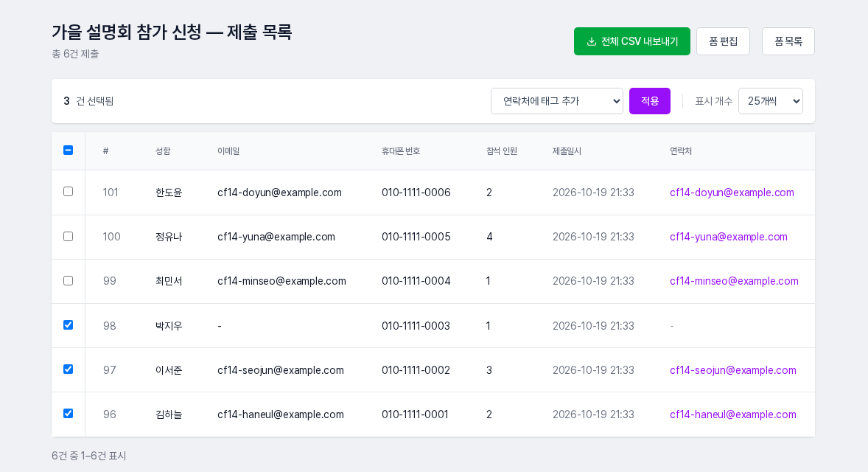Image resolution: width=868 pixels, height=472 pixels.
Task: Click submission number 100
Action: [x=111, y=237]
